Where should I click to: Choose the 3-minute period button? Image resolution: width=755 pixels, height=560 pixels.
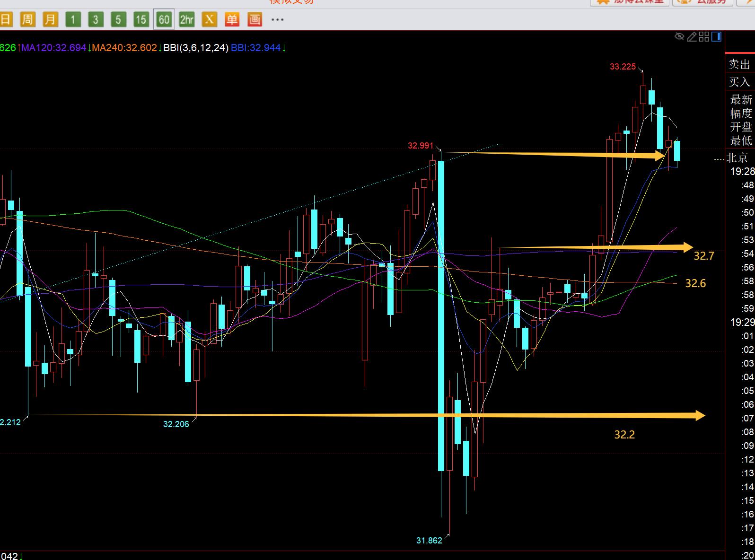tap(96, 19)
